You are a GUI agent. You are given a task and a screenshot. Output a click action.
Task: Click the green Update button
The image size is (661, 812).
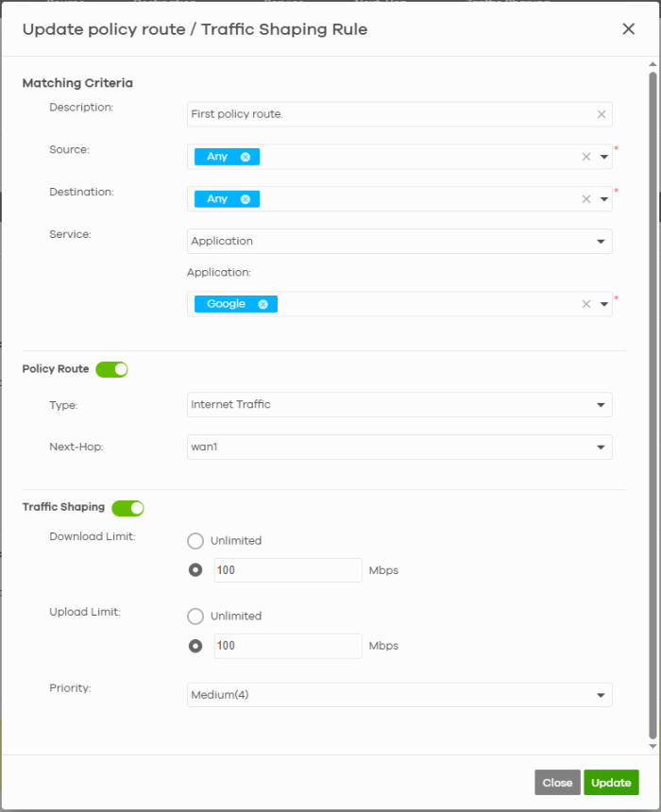pos(611,783)
